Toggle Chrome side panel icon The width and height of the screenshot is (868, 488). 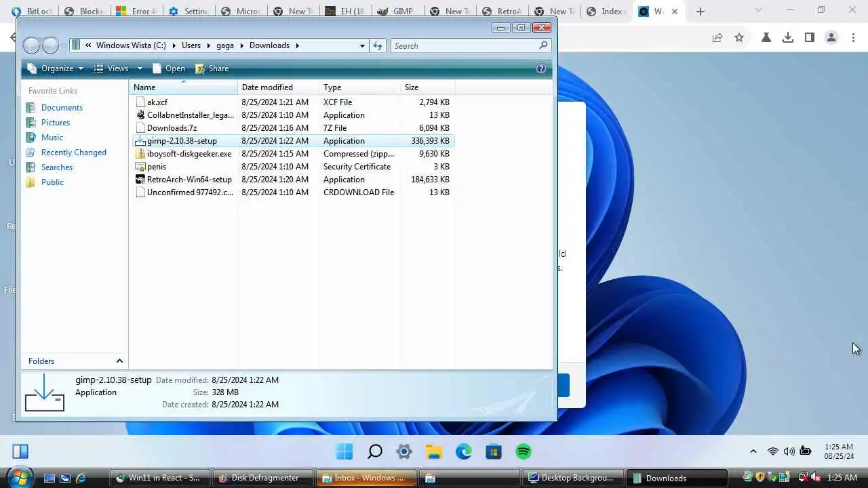pos(810,38)
